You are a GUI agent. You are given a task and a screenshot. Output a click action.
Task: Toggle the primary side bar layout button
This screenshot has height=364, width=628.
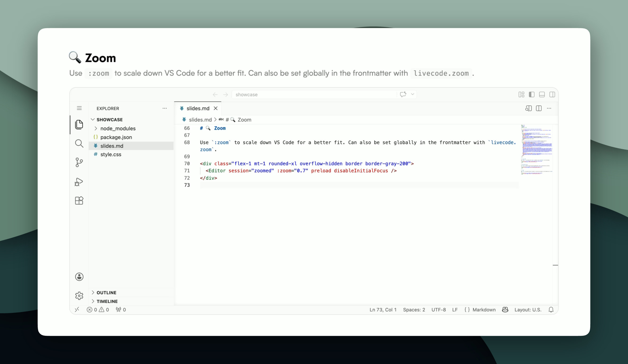(x=531, y=95)
